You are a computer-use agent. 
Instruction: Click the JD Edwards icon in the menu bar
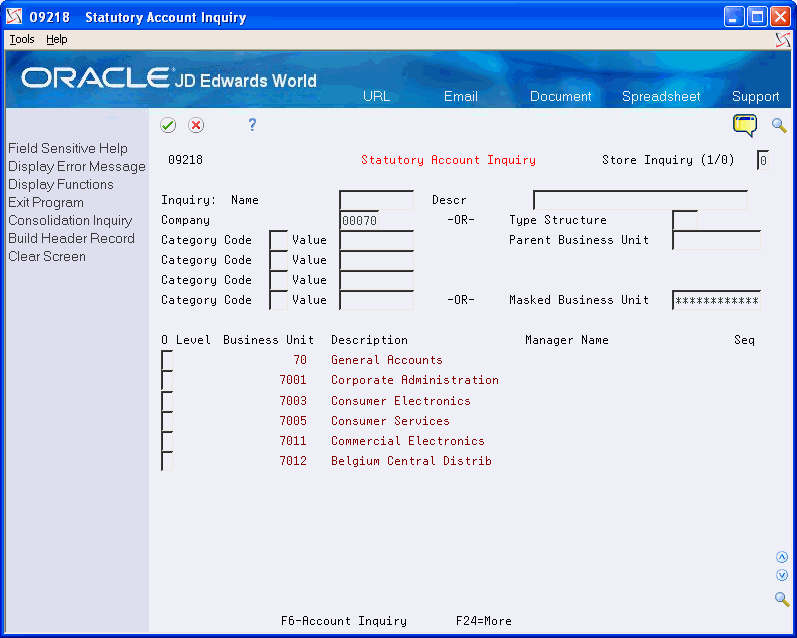coord(783,40)
